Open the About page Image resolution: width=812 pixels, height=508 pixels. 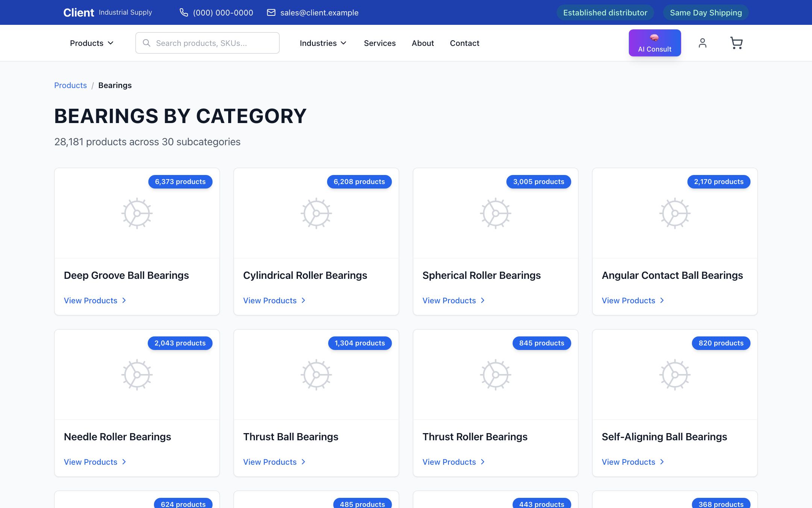(423, 43)
